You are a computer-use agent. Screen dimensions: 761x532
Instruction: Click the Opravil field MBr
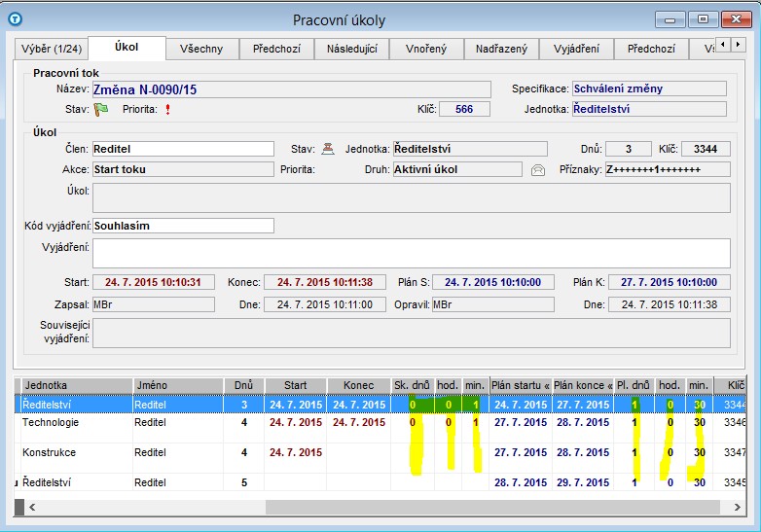[493, 304]
